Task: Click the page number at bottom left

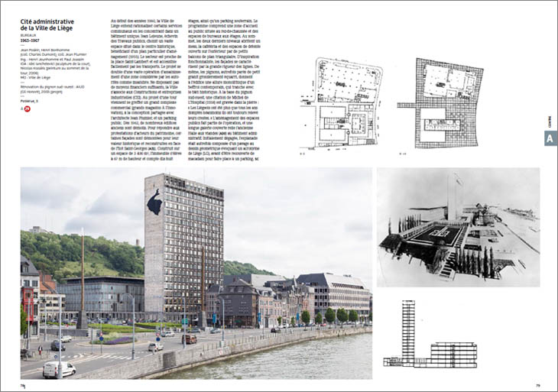Action: pyautogui.click(x=23, y=386)
